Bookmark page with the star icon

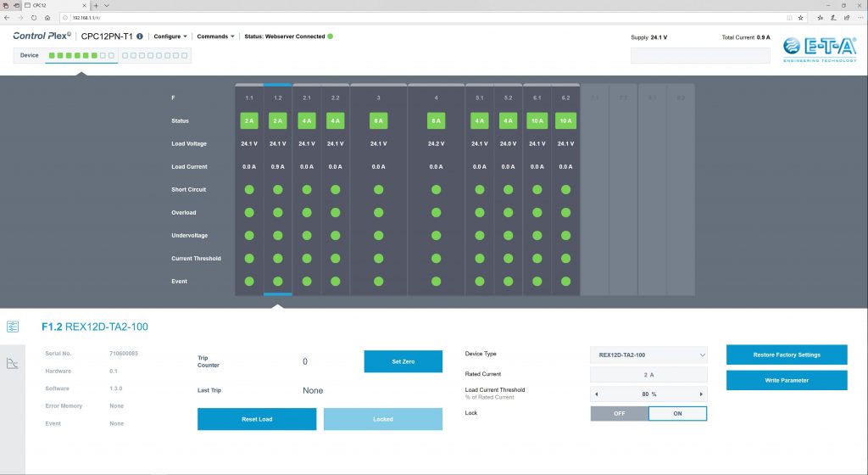tap(800, 17)
